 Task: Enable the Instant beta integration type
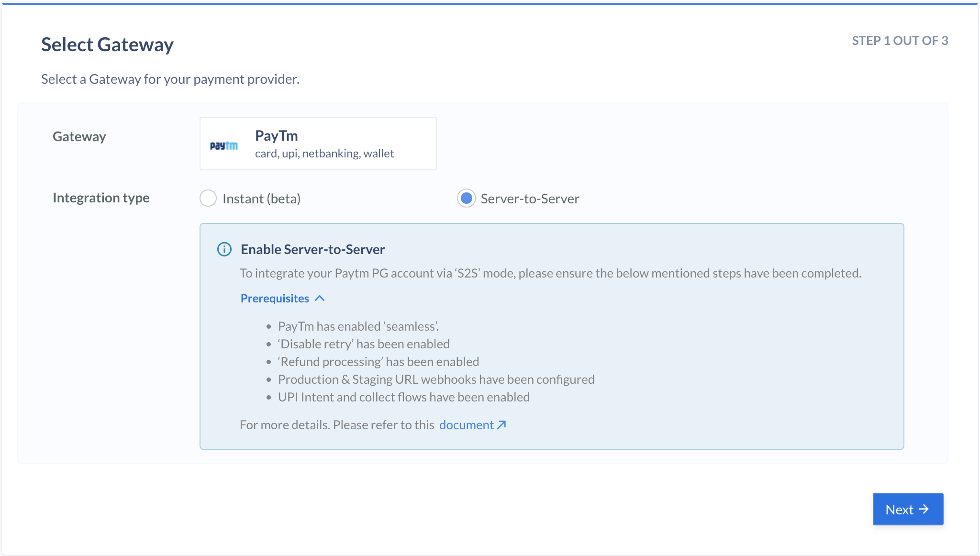(208, 198)
